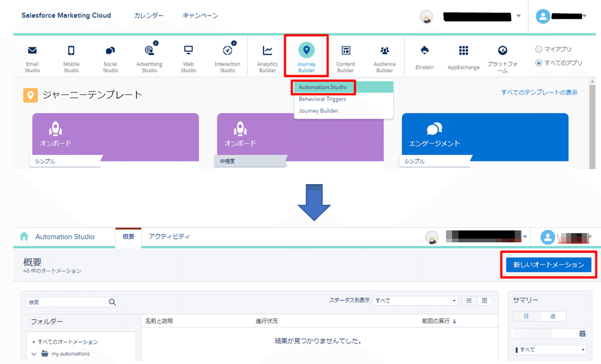Click the search magnifier icon in 検索 box
Screen dimensions: 601x364
point(112,302)
